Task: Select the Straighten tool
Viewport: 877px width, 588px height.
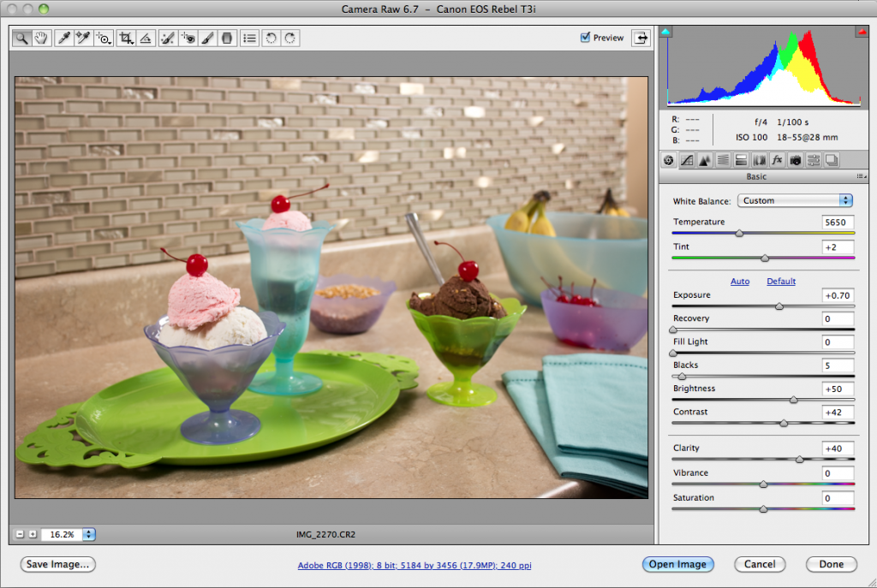Action: (144, 38)
